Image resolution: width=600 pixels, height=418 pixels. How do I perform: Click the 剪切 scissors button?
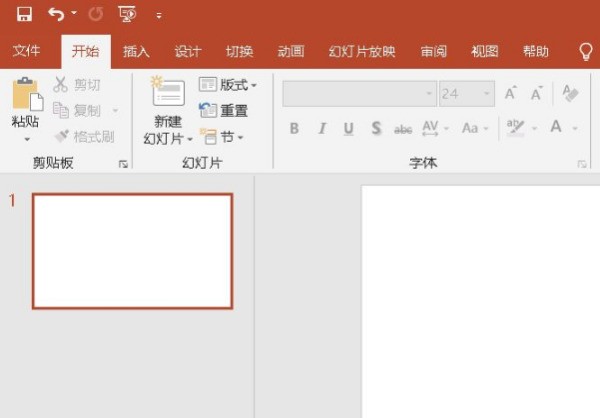[x=77, y=85]
